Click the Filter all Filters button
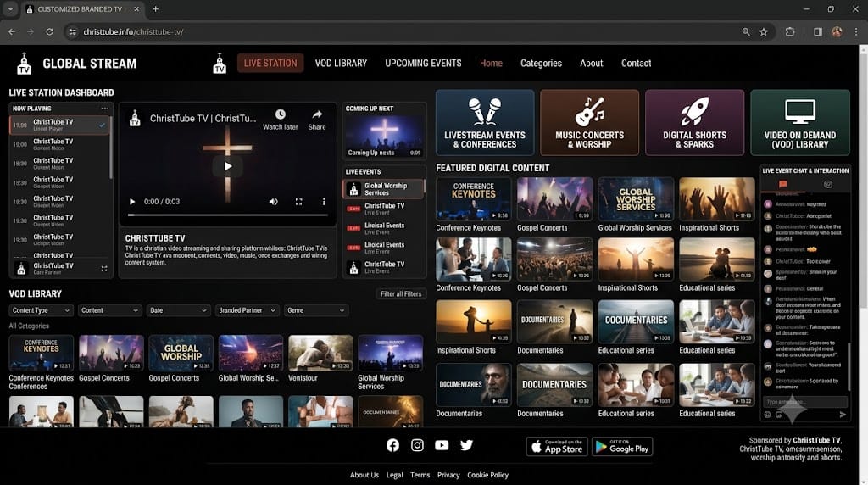868x485 pixels. click(x=401, y=294)
